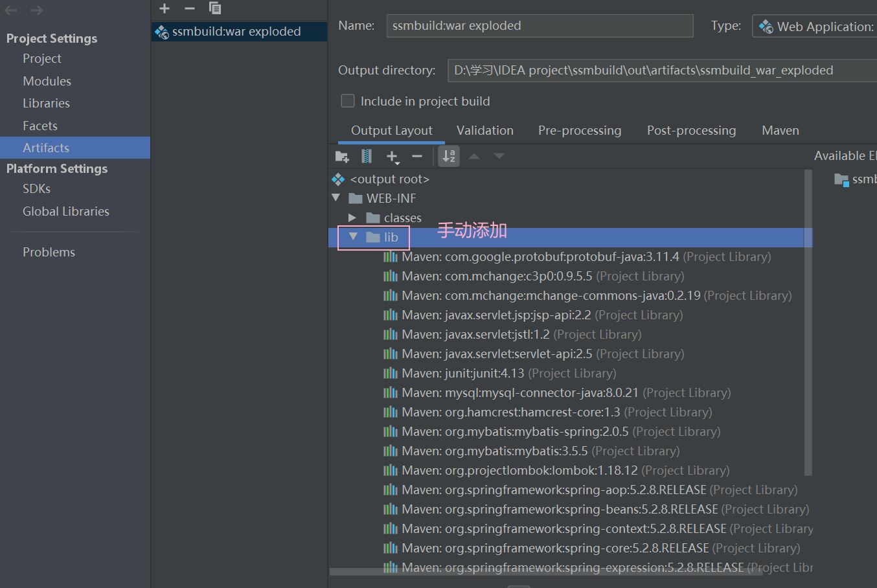
Task: Select the spring-beans:5.2.8.RELEASE library row
Action: (x=571, y=509)
